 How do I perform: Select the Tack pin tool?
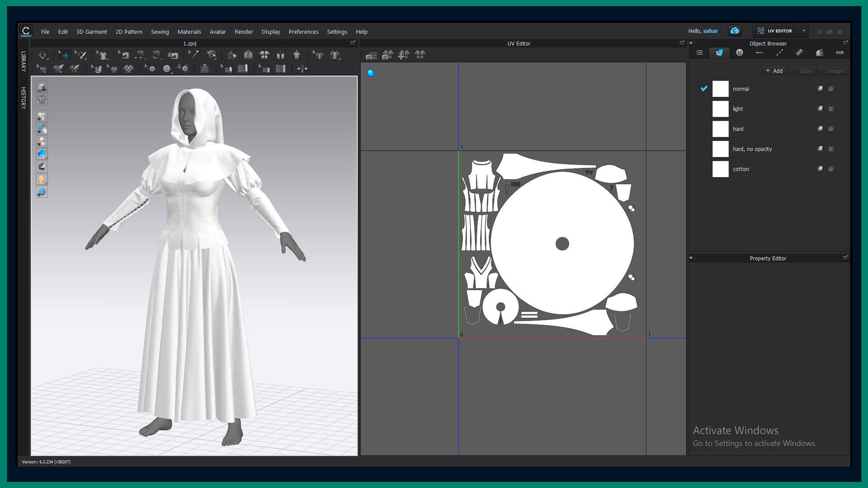(193, 55)
